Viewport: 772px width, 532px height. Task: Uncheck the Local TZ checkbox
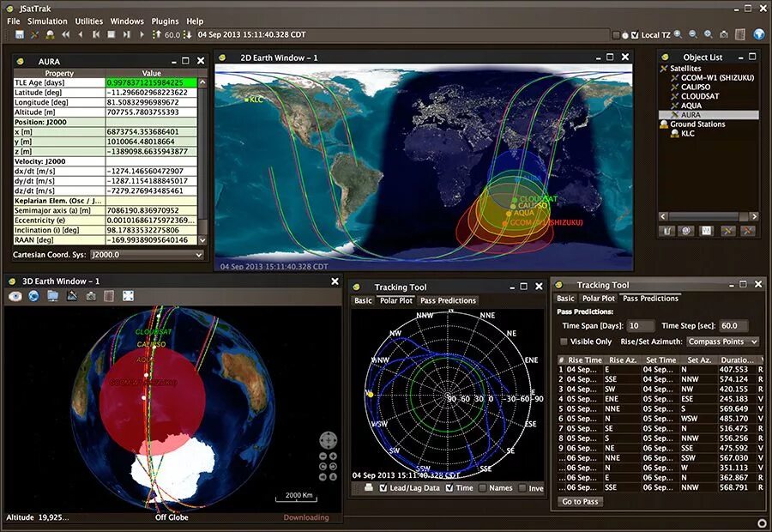635,34
